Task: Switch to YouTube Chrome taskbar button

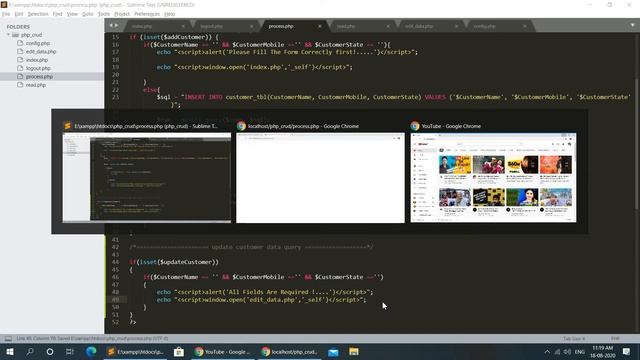Action: pyautogui.click(x=222, y=351)
